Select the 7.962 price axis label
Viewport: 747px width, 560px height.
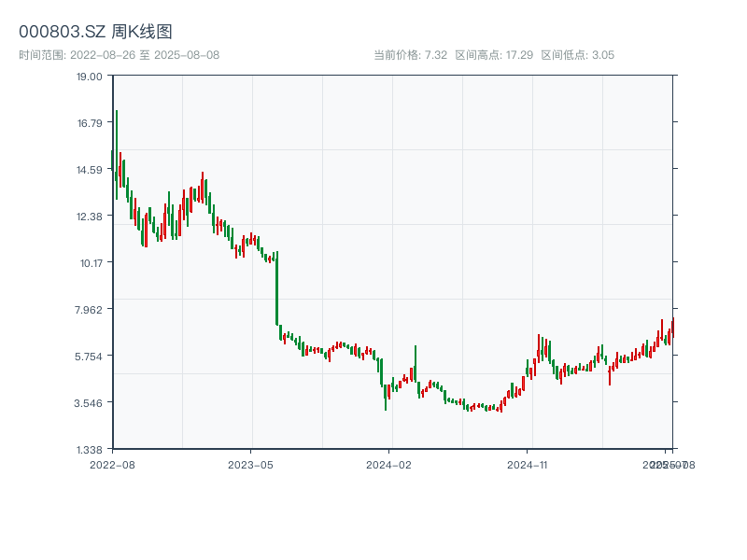pyautogui.click(x=89, y=309)
